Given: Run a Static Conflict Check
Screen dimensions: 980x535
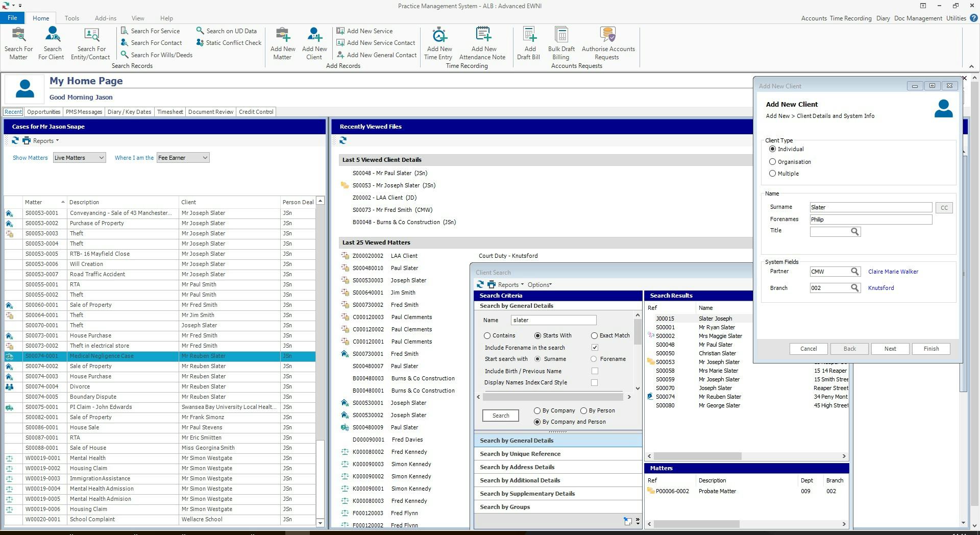Looking at the screenshot, I should 228,42.
